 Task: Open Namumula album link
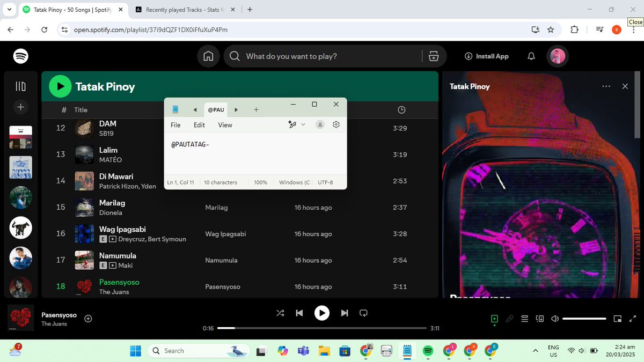click(221, 260)
